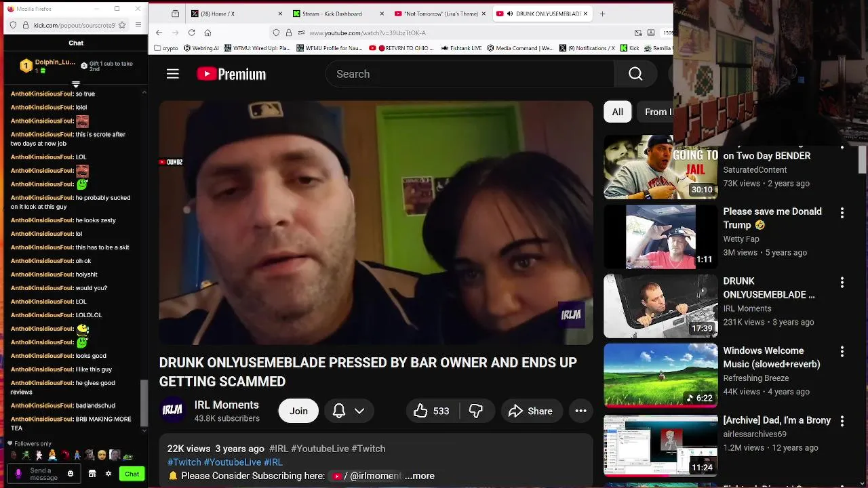Click the YouTube search magnifier button
868x488 pixels.
635,74
